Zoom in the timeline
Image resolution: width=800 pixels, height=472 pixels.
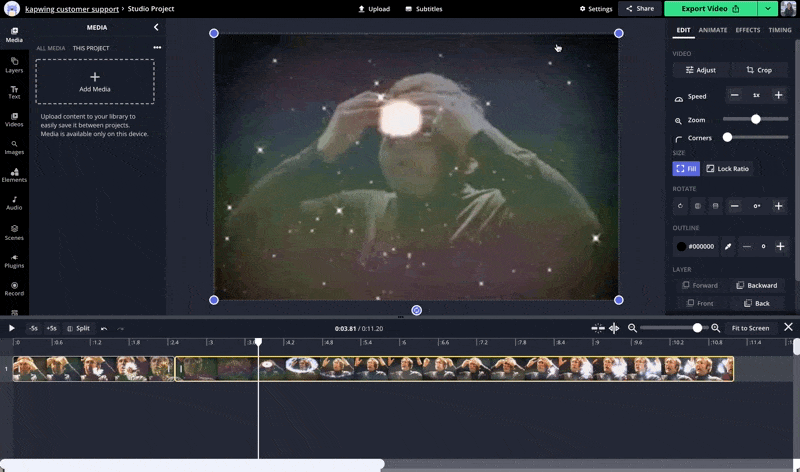coord(715,328)
